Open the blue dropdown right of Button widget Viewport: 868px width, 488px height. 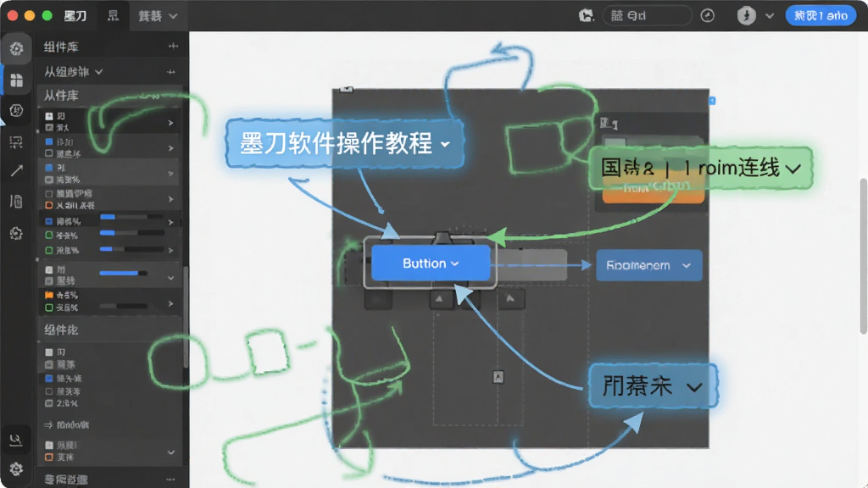648,265
